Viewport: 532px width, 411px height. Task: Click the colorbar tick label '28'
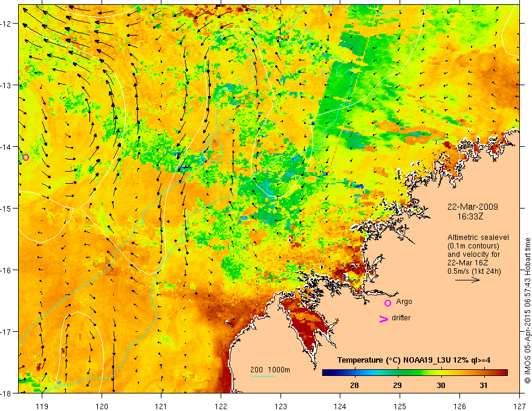click(354, 385)
